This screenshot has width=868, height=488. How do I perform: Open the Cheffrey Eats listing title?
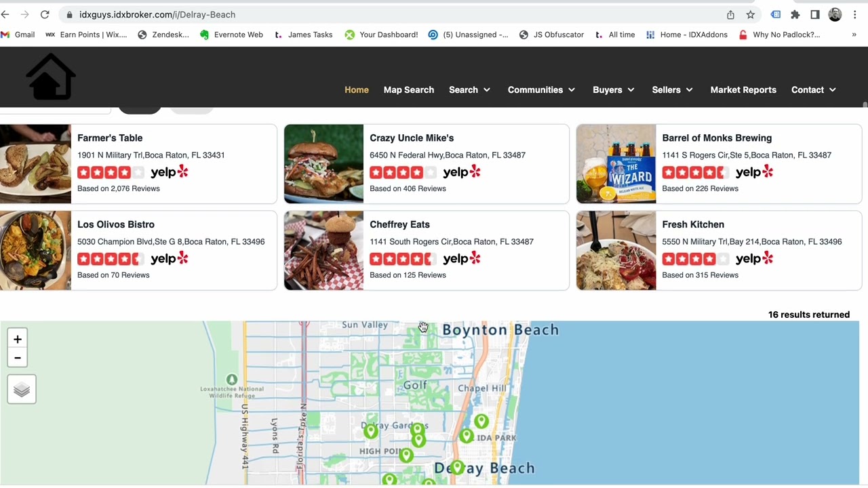[399, 224]
